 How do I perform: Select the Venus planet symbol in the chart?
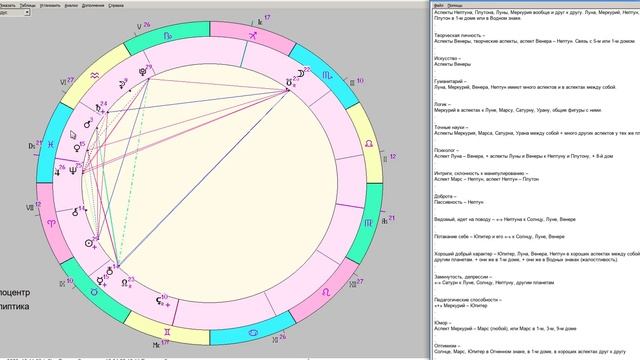[77, 148]
